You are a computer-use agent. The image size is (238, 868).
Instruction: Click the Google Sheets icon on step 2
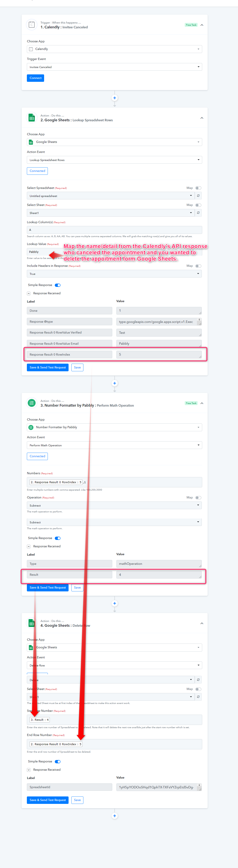[x=32, y=118]
